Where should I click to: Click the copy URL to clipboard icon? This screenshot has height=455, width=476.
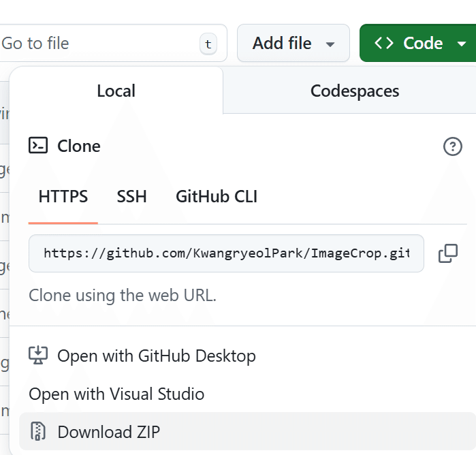448,253
